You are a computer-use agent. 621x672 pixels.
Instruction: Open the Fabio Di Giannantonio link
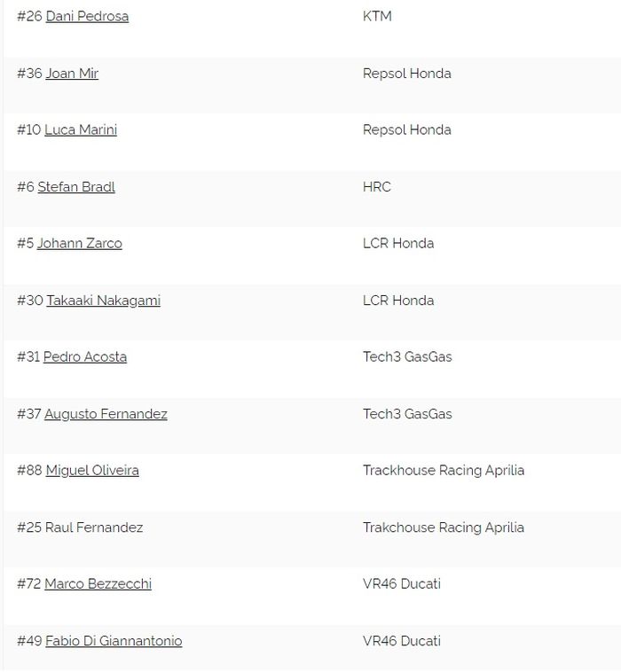[114, 641]
